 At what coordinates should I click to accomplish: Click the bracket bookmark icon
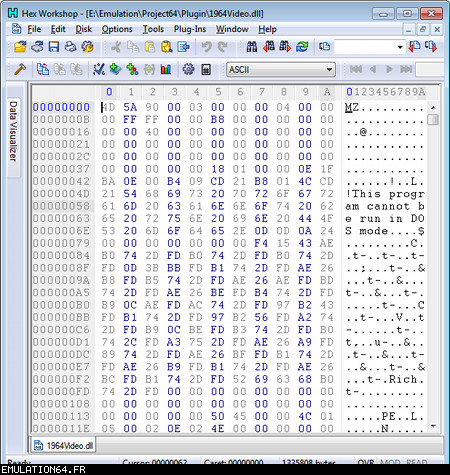(x=149, y=69)
